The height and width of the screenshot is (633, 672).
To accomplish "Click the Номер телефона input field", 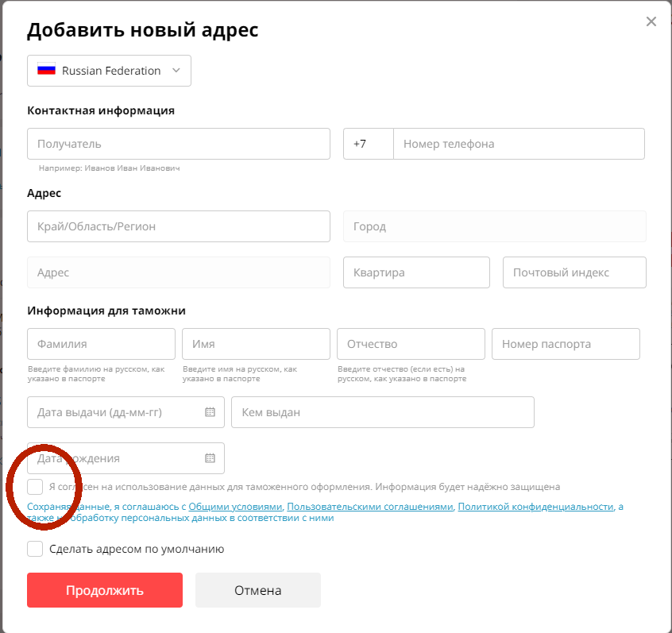I will tap(518, 144).
